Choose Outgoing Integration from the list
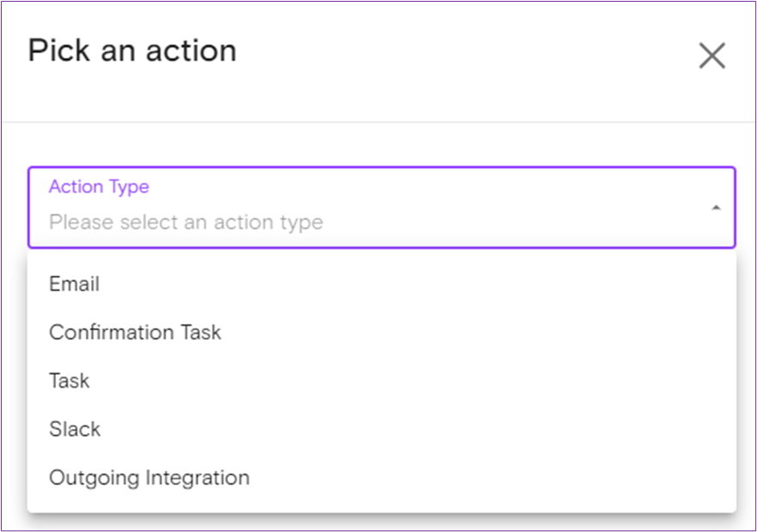Viewport: 757px width, 532px height. [149, 478]
